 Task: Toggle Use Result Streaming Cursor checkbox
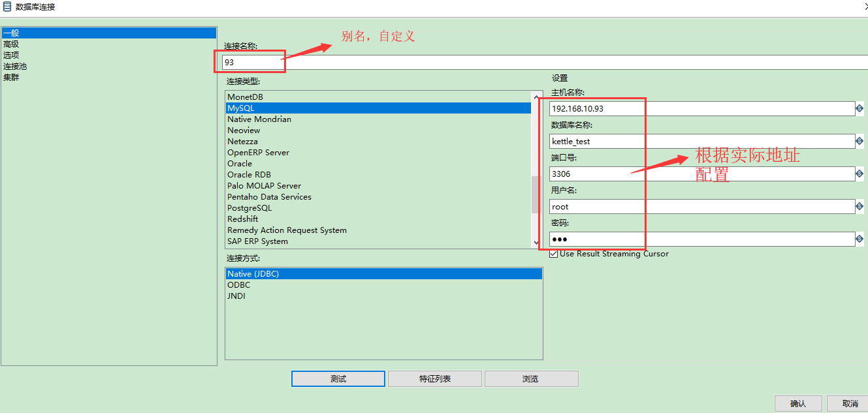(554, 254)
